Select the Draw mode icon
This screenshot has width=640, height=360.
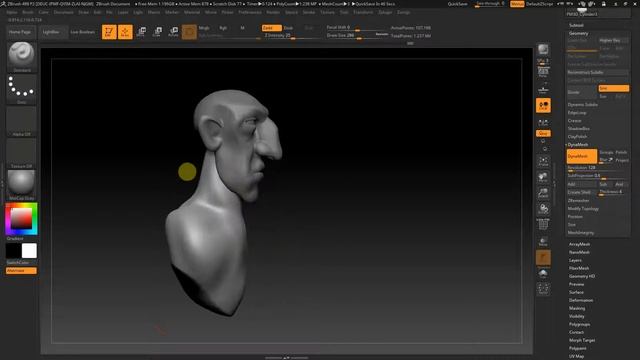tap(125, 32)
